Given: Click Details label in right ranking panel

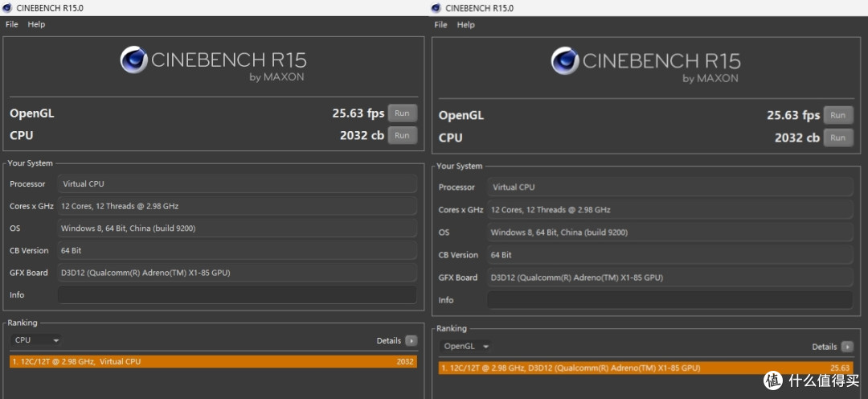Looking at the screenshot, I should click(x=825, y=347).
